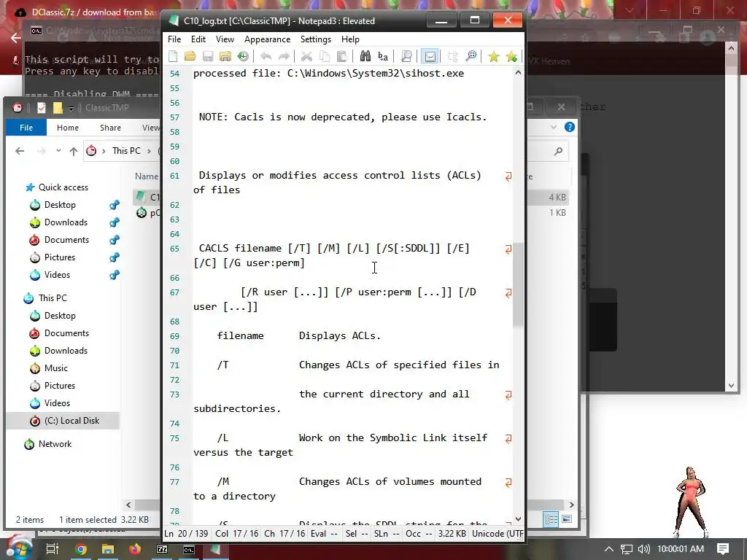Screen dimensions: 747x560
Task: Show hidden tray icons chevron
Action: 609,549
